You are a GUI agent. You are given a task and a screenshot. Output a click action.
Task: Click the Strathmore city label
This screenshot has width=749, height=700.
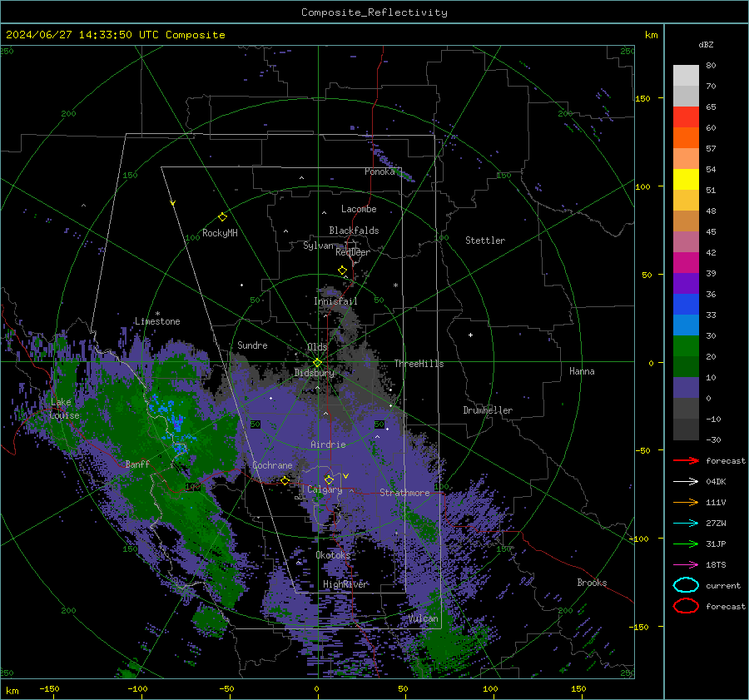click(x=404, y=493)
